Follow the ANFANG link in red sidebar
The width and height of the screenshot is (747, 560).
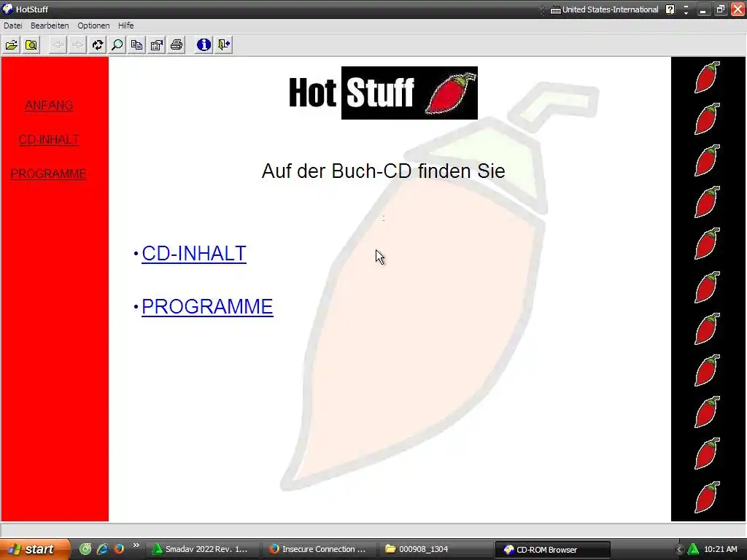click(x=49, y=105)
